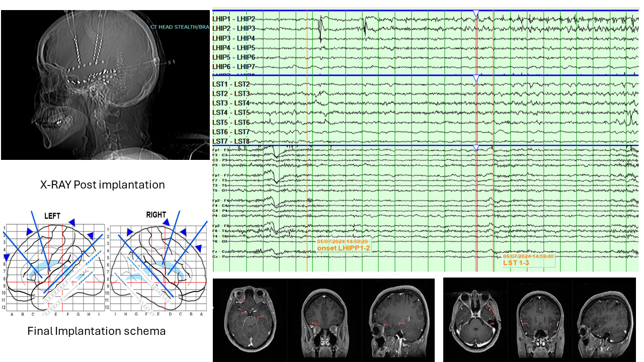Select the LST5 - LST6 channel label

tap(231, 122)
